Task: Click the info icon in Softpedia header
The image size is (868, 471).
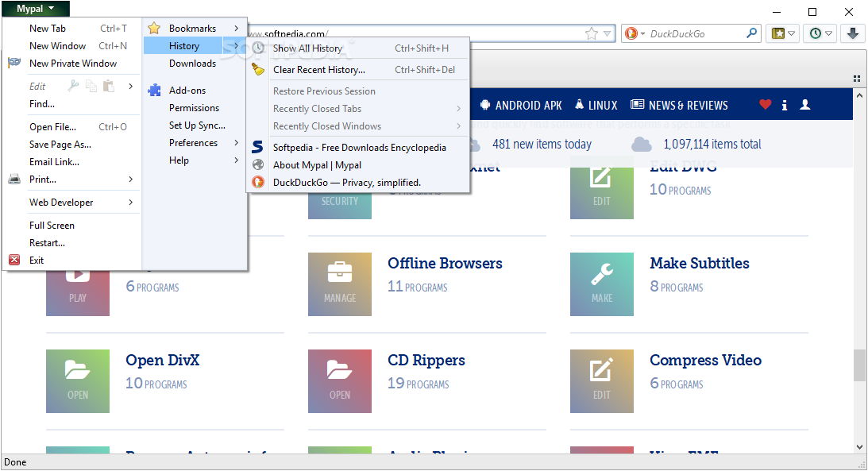Action: [785, 105]
